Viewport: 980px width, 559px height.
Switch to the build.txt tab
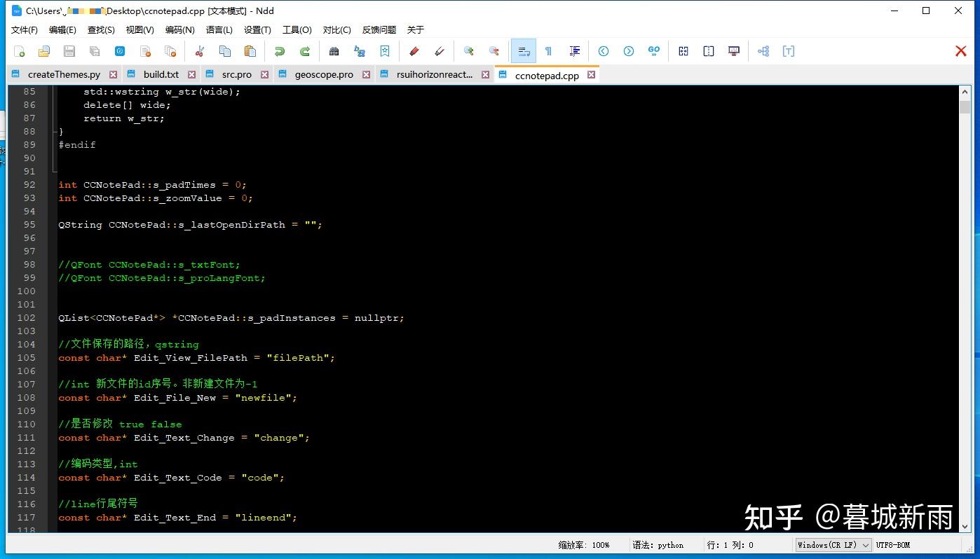click(161, 74)
